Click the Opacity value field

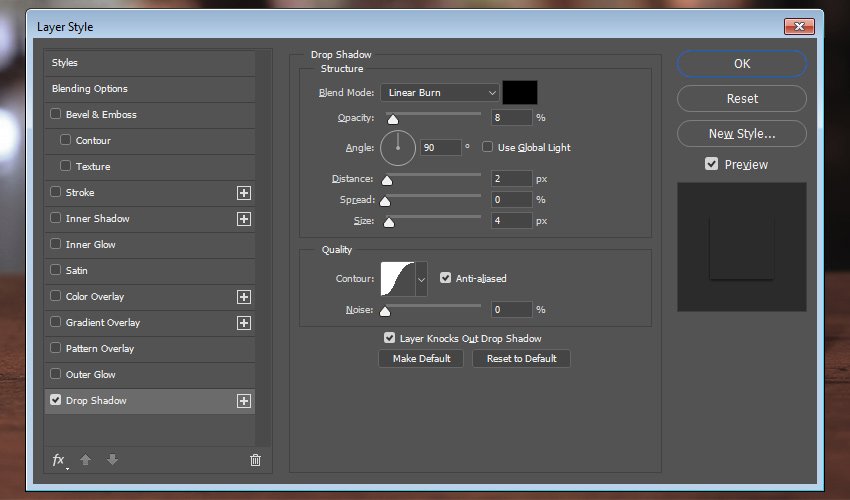512,118
